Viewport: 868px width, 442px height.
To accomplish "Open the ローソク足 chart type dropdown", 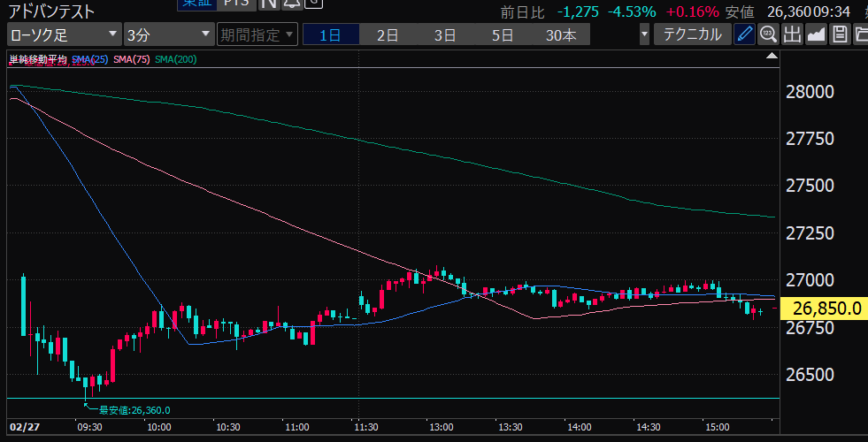I will click(63, 35).
